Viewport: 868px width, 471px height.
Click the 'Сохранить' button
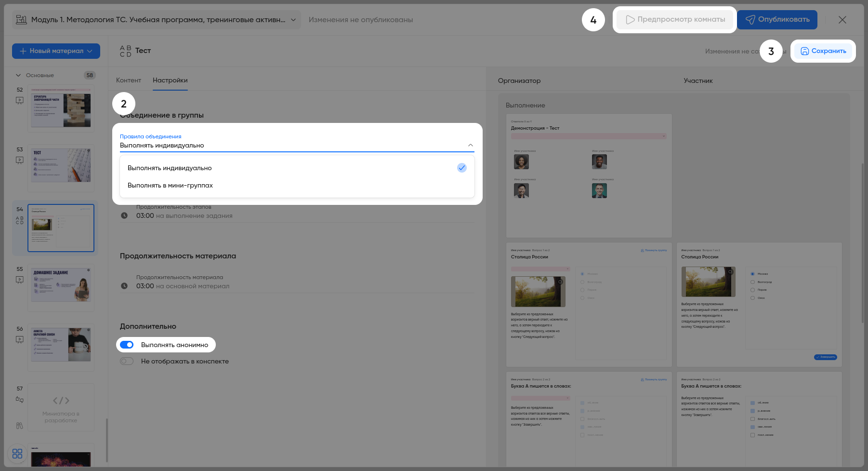click(x=823, y=51)
